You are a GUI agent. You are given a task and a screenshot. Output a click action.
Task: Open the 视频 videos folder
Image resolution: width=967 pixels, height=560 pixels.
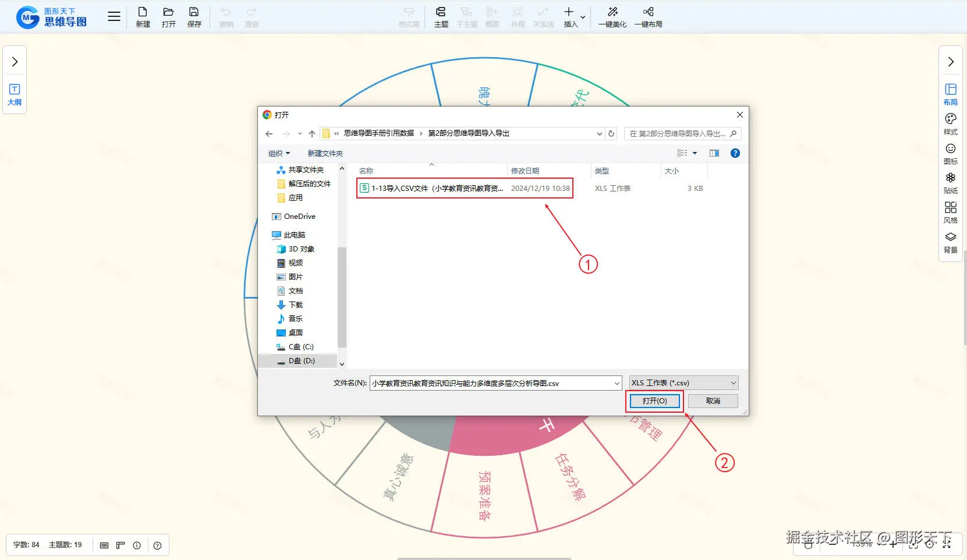(290, 263)
